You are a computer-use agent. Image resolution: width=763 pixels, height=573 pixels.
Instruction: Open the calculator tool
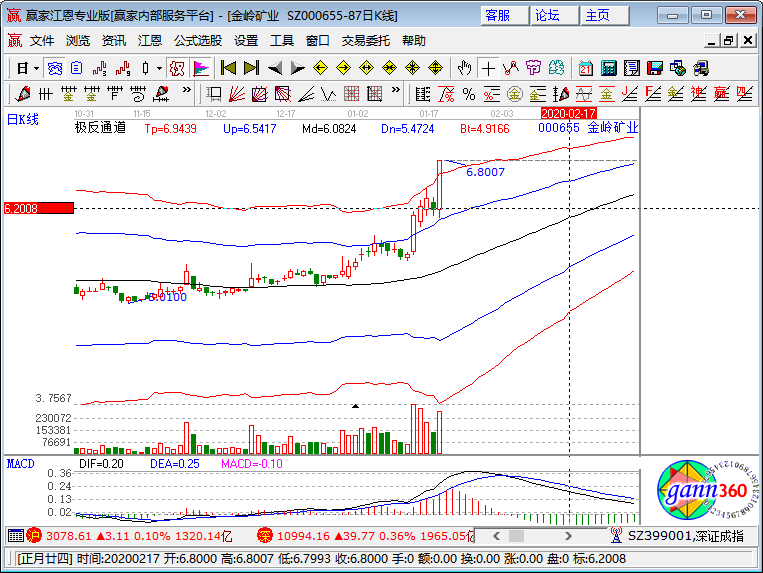click(608, 68)
